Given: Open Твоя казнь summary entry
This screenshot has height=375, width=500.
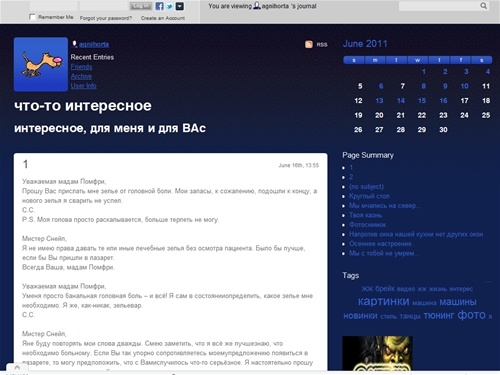Looking at the screenshot, I should [365, 215].
